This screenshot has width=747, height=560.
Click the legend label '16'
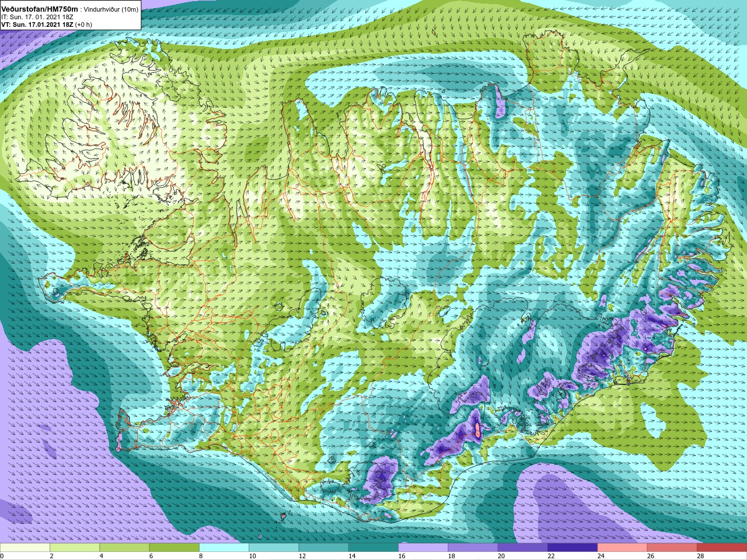(x=402, y=556)
